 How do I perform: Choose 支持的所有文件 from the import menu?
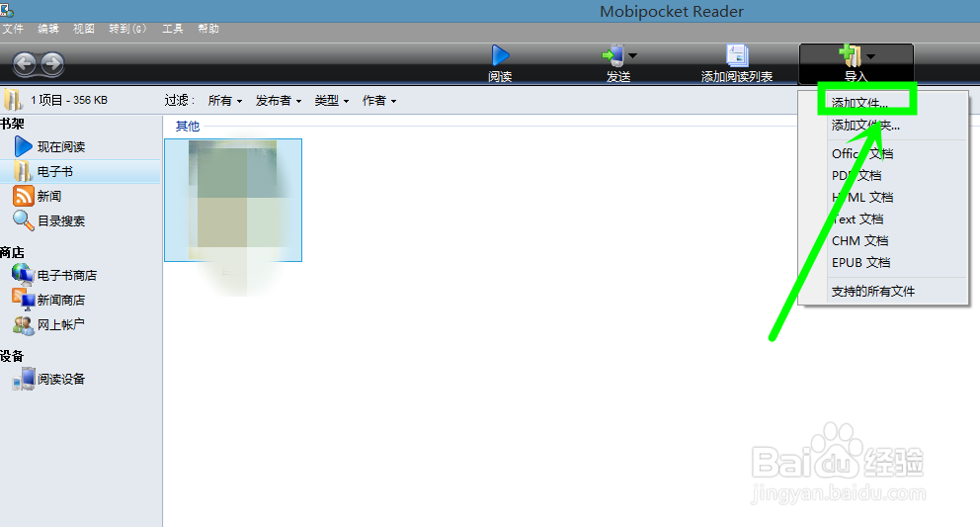click(873, 292)
